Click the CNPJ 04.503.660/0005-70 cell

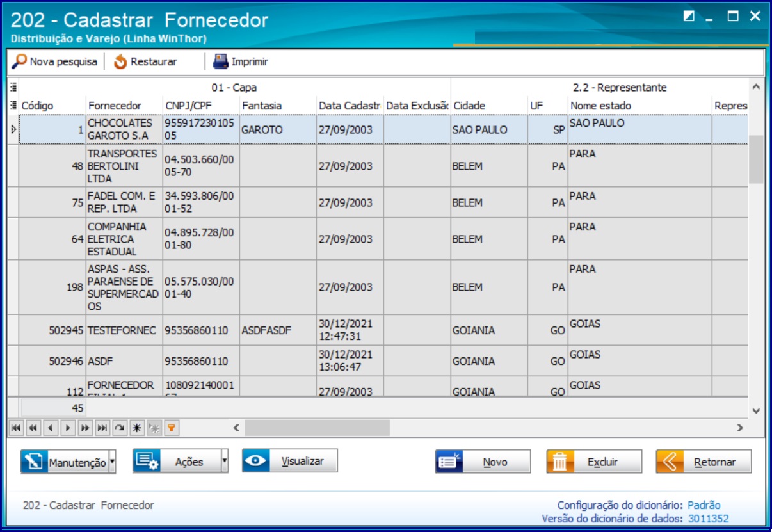[201, 166]
